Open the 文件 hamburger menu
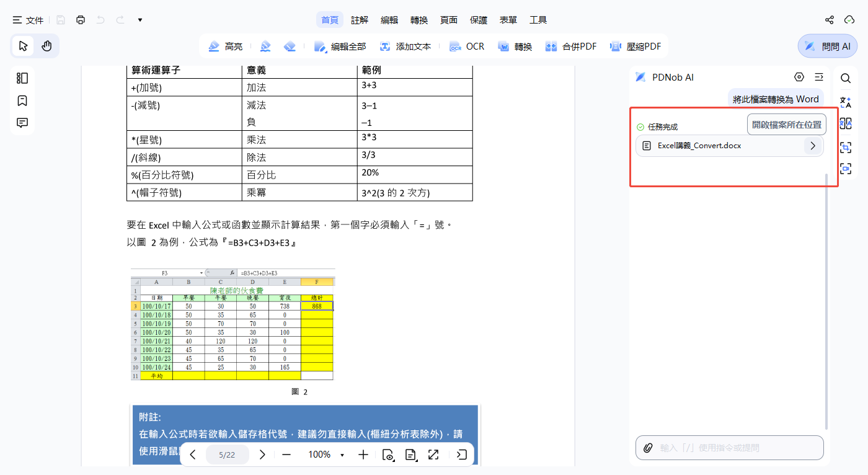 [x=28, y=20]
